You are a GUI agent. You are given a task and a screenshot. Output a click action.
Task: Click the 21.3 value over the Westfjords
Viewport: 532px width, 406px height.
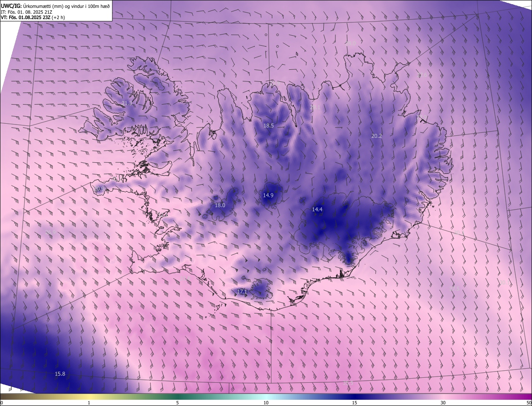tap(127, 103)
